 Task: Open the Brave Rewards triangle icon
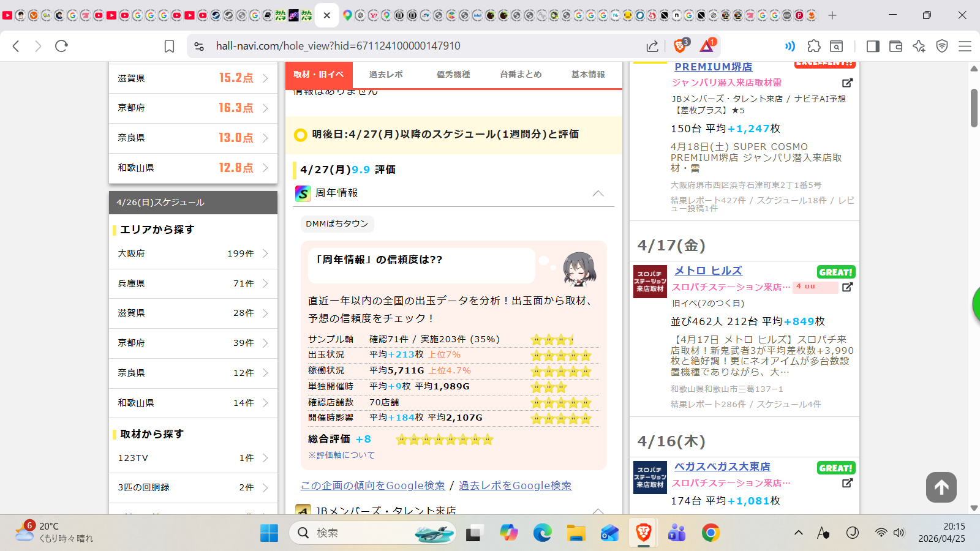point(707,46)
